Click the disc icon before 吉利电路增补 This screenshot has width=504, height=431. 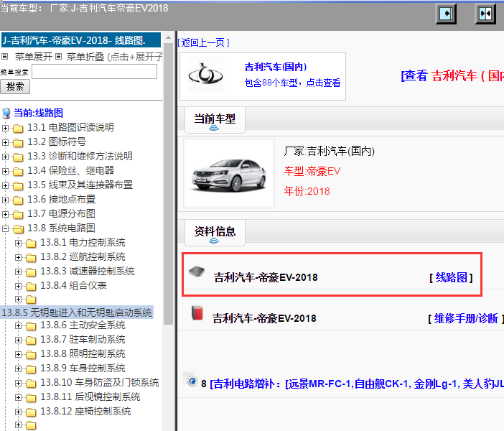(191, 380)
